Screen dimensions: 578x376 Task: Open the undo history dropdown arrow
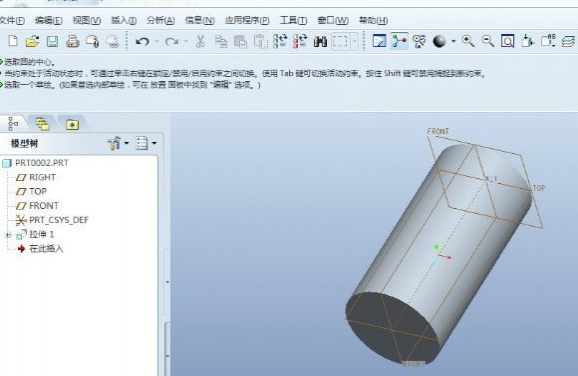coord(157,41)
